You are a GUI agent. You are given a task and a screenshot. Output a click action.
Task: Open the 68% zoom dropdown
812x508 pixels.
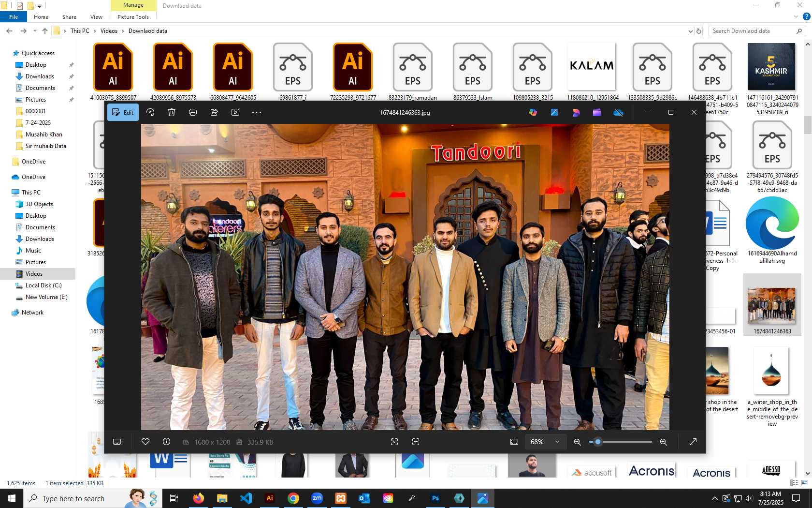point(545,442)
